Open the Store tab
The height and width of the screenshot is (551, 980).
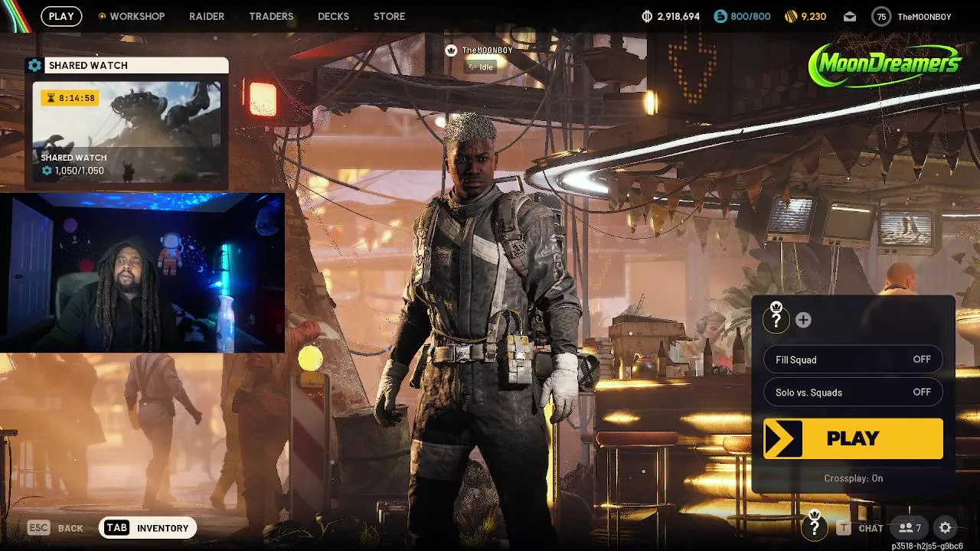(389, 16)
